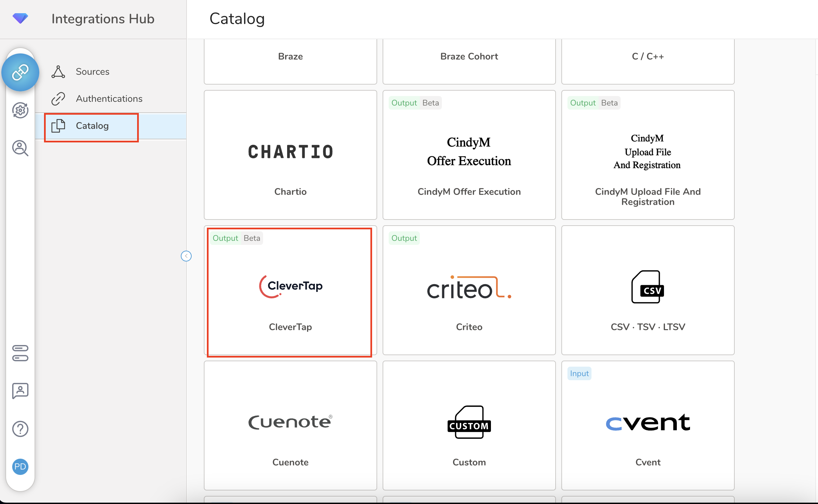Open the PD user avatar
This screenshot has height=504, width=818.
20,467
